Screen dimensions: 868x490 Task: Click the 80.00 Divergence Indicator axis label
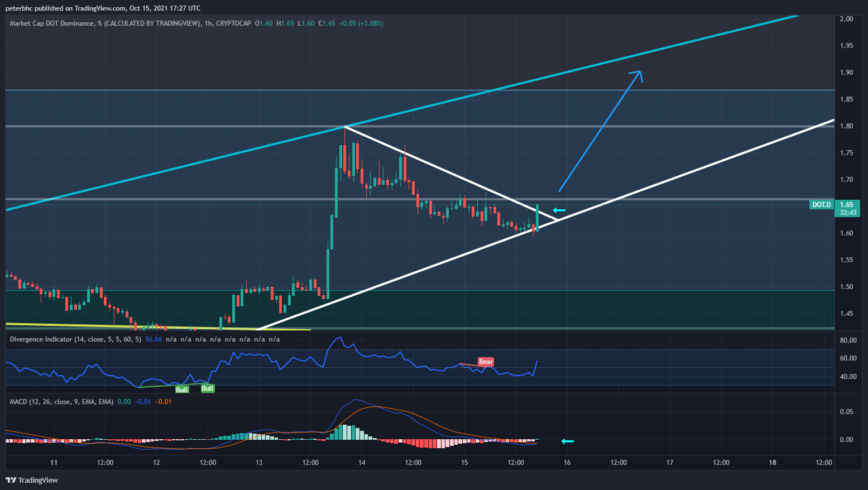848,340
